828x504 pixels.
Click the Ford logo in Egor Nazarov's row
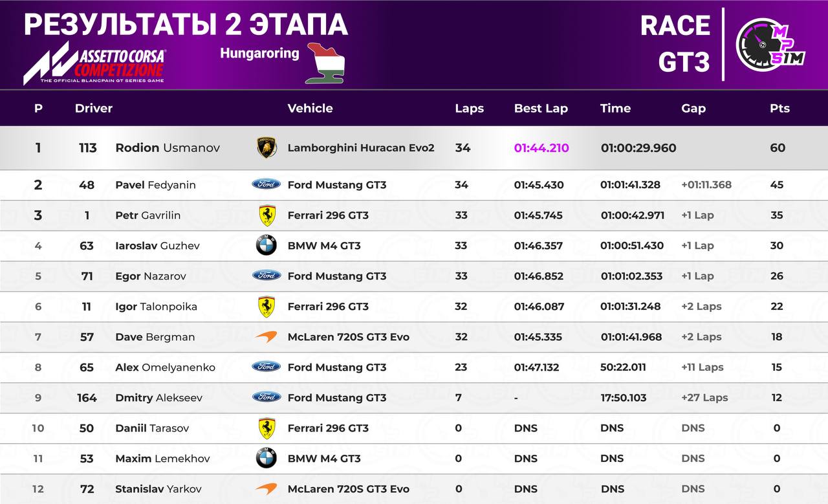click(267, 276)
